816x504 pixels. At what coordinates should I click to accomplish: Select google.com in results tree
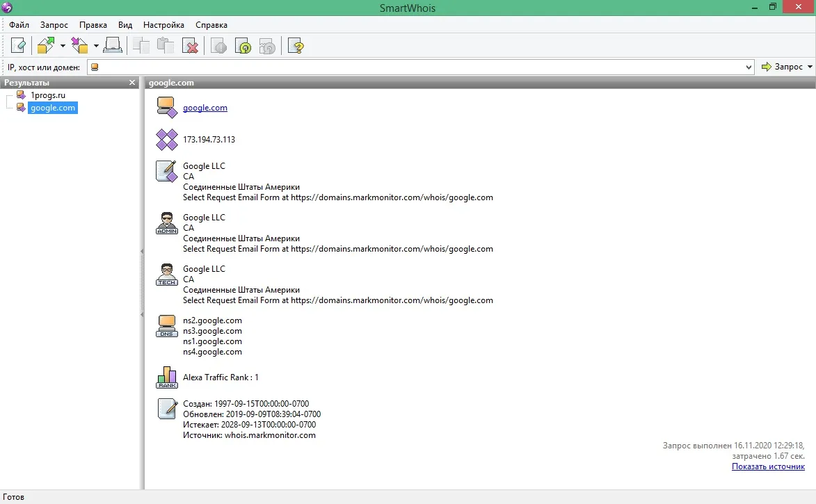click(53, 108)
